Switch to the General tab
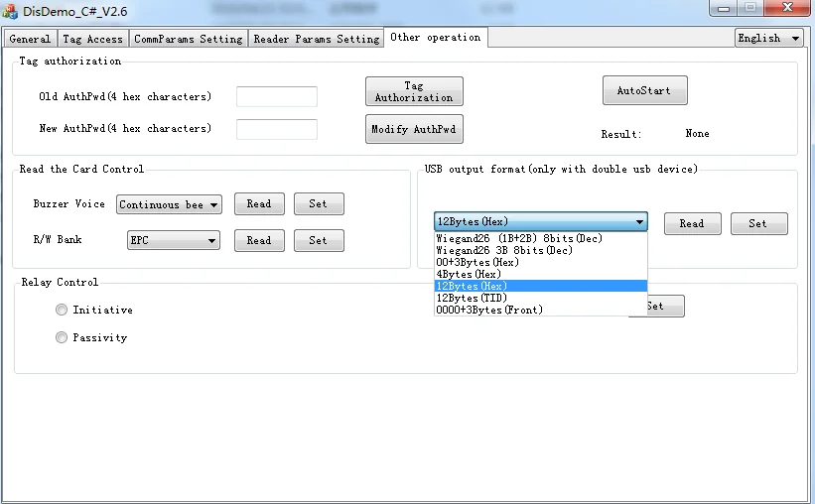The image size is (815, 504). (x=30, y=39)
